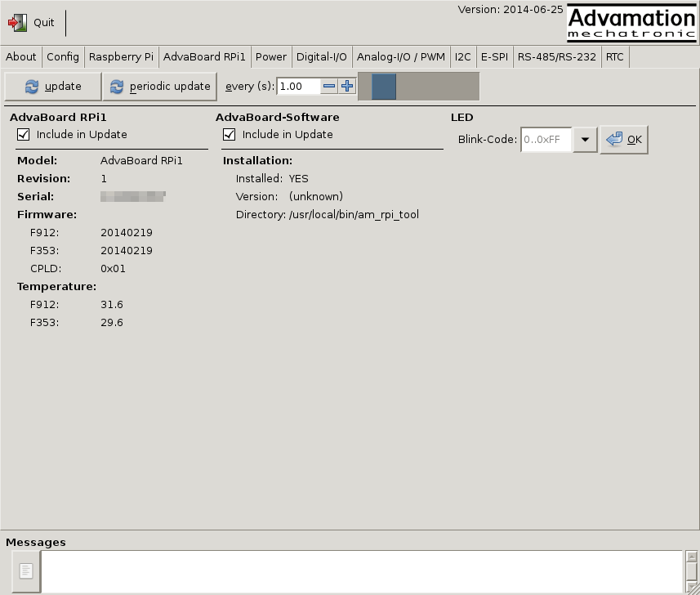Click the blurred Serial number value
The image size is (700, 595).
[x=133, y=196]
